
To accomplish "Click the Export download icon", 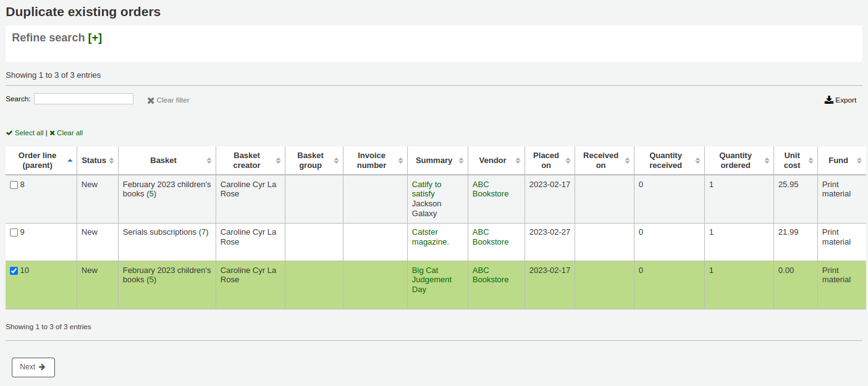I will pos(828,99).
